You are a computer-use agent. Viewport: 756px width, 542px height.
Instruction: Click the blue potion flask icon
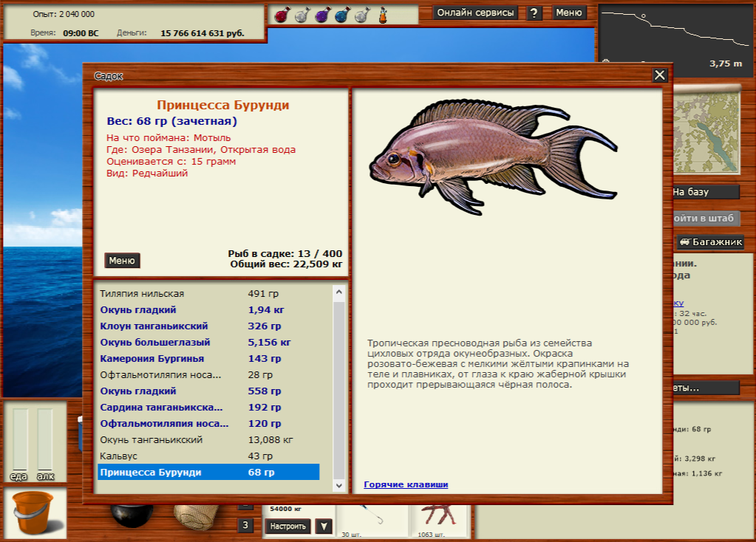(x=342, y=14)
